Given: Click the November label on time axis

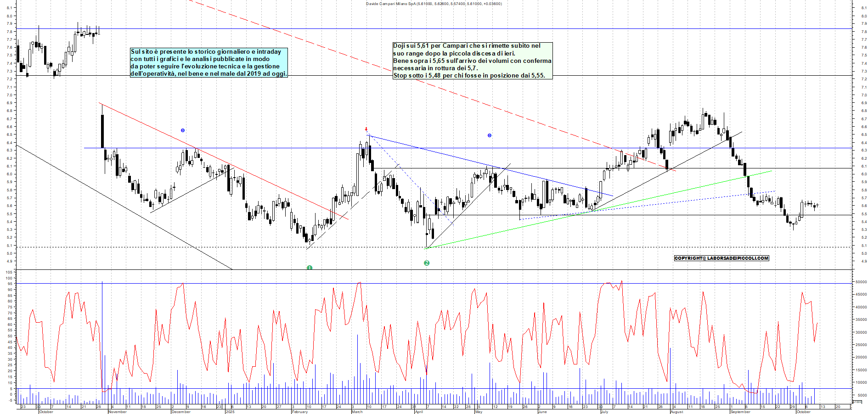Looking at the screenshot, I should [118, 412].
